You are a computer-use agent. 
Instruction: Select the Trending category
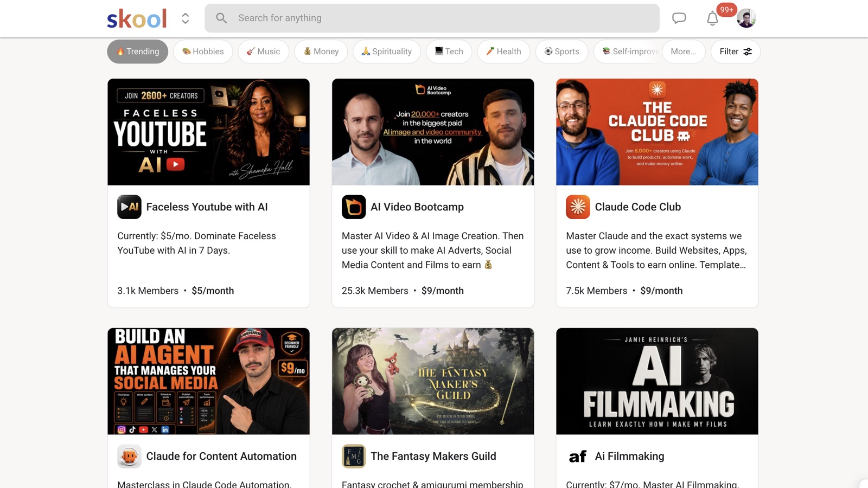pyautogui.click(x=137, y=52)
